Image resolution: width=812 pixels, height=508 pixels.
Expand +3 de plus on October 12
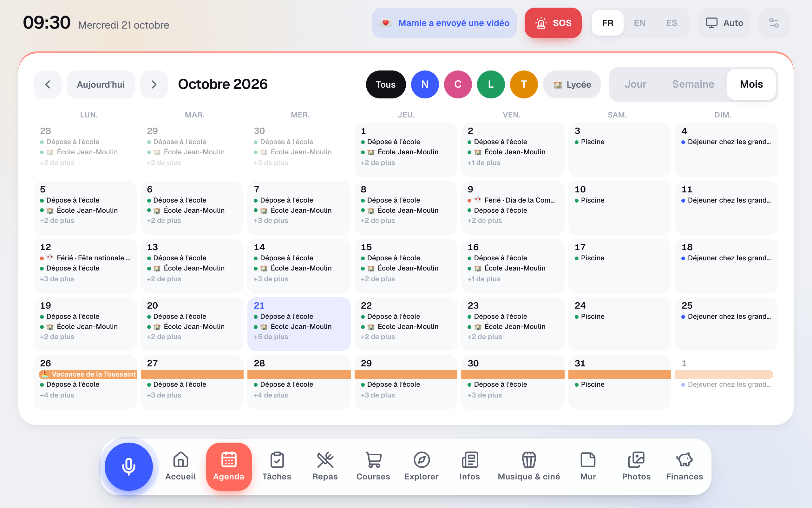57,279
